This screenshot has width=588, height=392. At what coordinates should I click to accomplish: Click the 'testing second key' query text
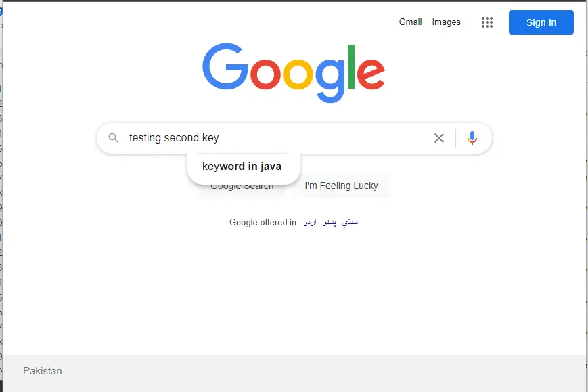pos(174,138)
